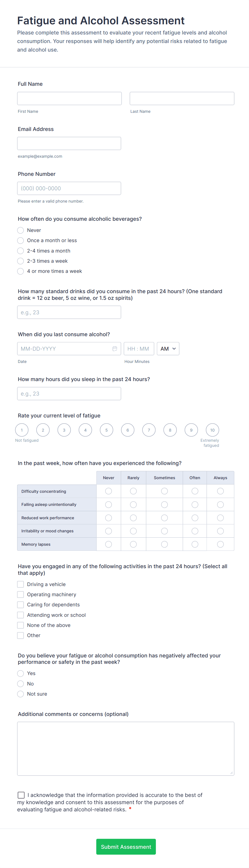Select fatigue rating 7
Screen dimensions: 249x868
point(149,430)
